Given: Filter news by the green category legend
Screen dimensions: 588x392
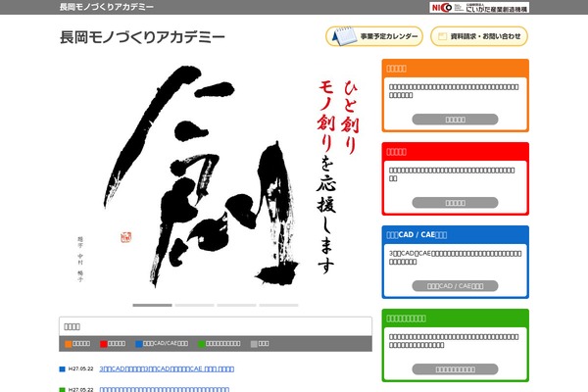Looking at the screenshot, I should 219,344.
